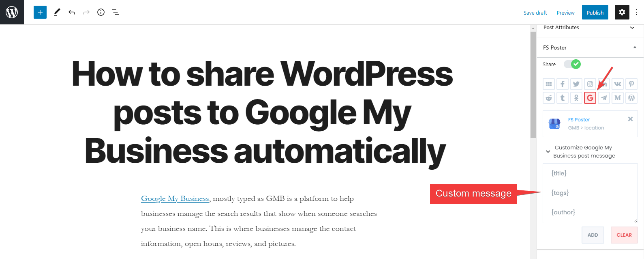Click the paragraph line mentioning "open hours, reviews"

[x=218, y=244]
